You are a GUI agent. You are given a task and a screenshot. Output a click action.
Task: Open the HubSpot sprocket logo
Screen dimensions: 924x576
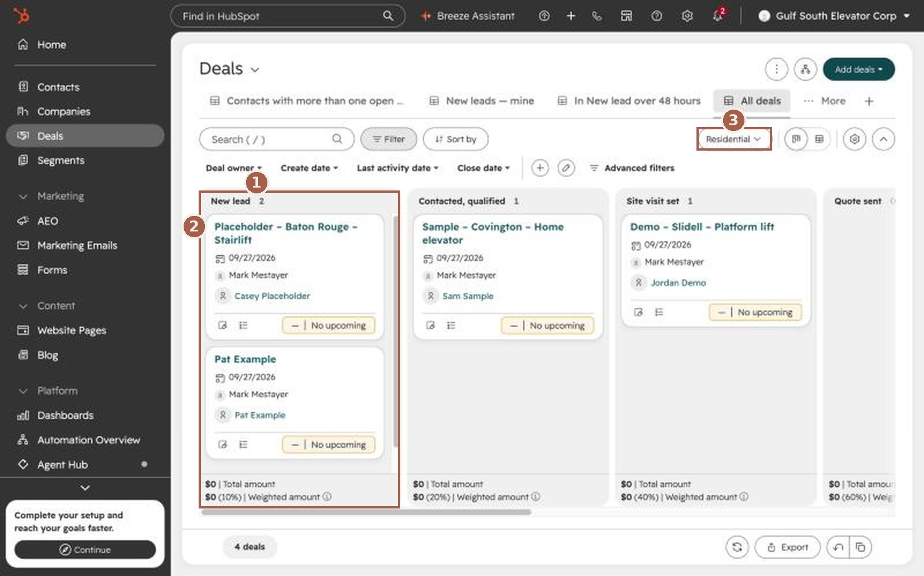[21, 15]
